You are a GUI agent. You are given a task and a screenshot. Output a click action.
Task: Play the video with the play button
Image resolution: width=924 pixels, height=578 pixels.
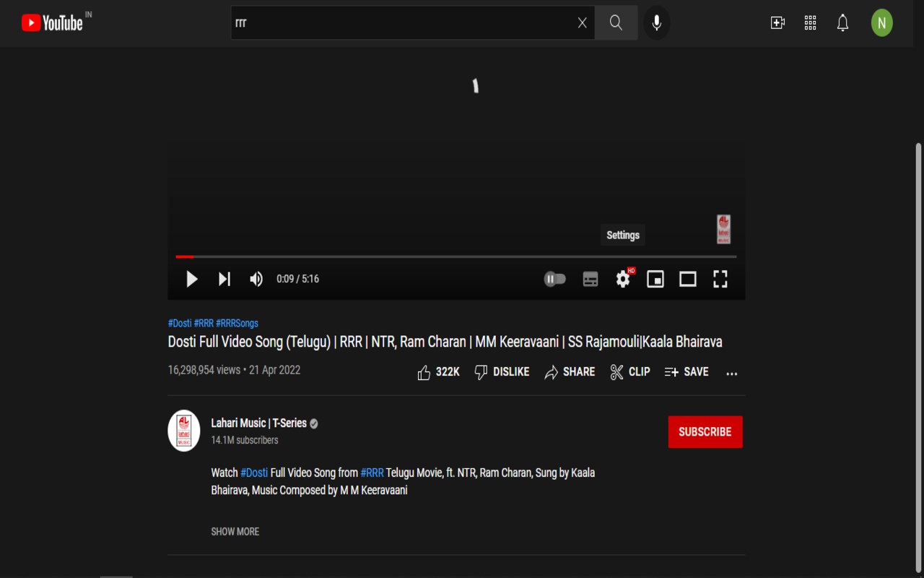[191, 279]
